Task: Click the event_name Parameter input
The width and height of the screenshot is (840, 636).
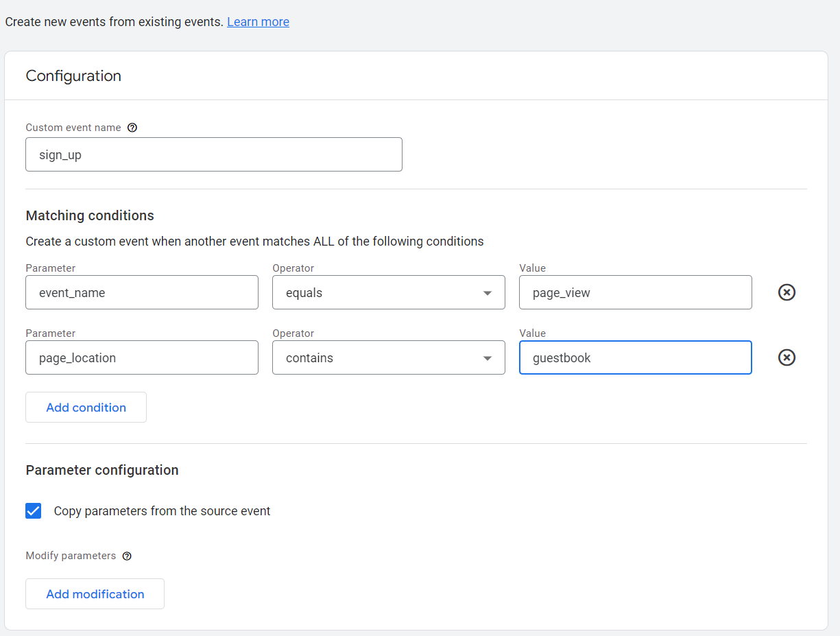Action: coord(141,293)
